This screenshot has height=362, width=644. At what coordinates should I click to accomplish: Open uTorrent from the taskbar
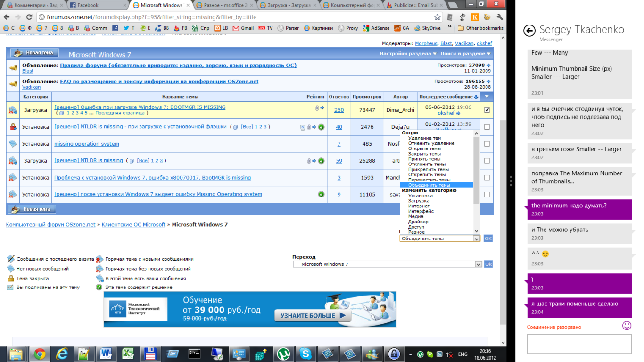click(283, 354)
